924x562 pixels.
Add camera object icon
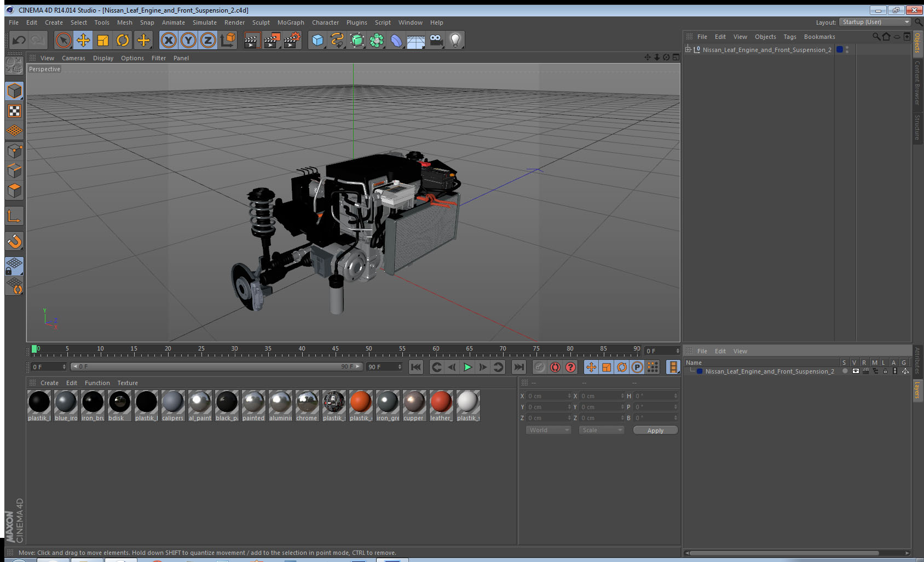[436, 40]
